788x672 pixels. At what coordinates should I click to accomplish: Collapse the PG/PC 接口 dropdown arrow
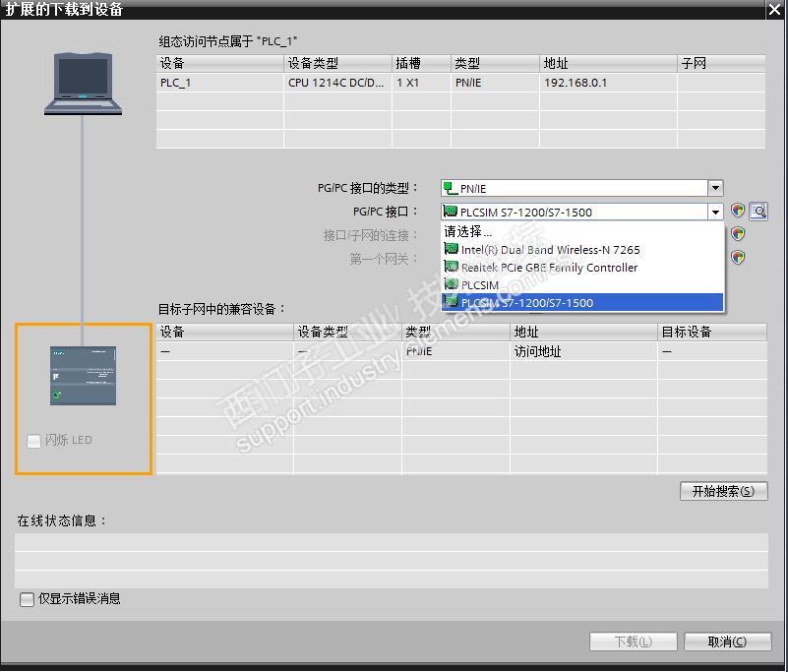pyautogui.click(x=715, y=213)
